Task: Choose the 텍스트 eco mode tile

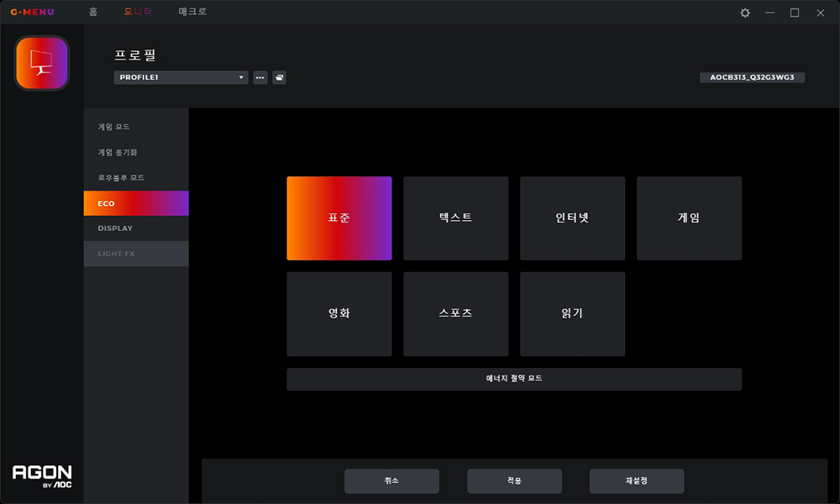Action: click(456, 218)
